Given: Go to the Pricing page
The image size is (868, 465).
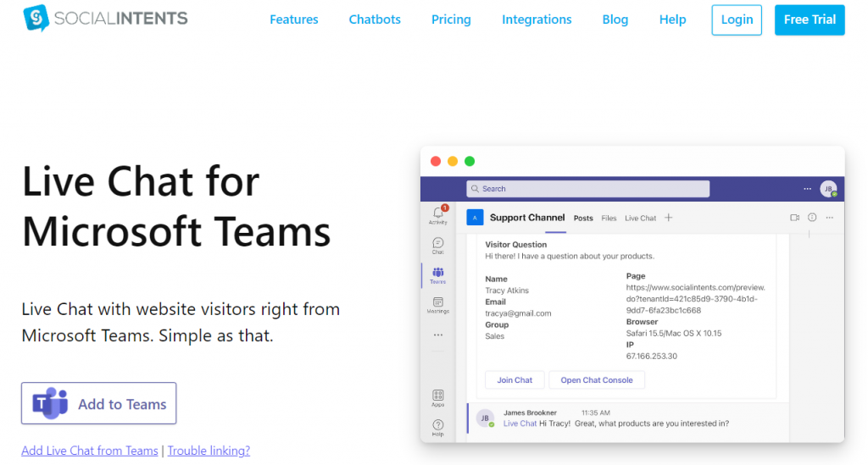Looking at the screenshot, I should (451, 19).
